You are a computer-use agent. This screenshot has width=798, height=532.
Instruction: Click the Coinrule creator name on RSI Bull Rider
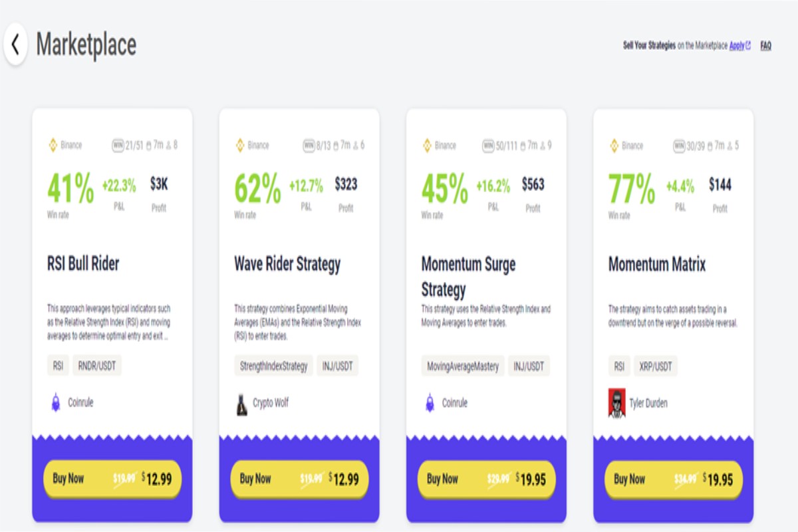[x=80, y=402]
